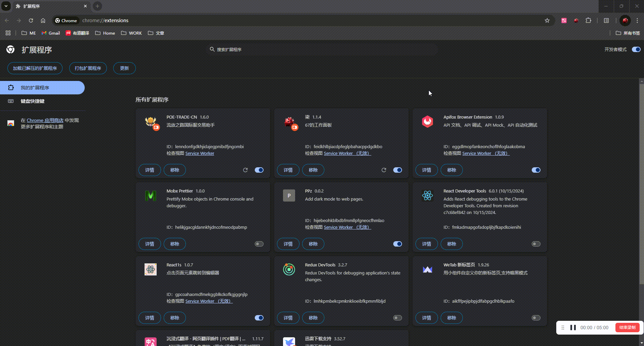This screenshot has width=644, height=346.
Task: Click 移除 for React1s
Action: coord(175,318)
